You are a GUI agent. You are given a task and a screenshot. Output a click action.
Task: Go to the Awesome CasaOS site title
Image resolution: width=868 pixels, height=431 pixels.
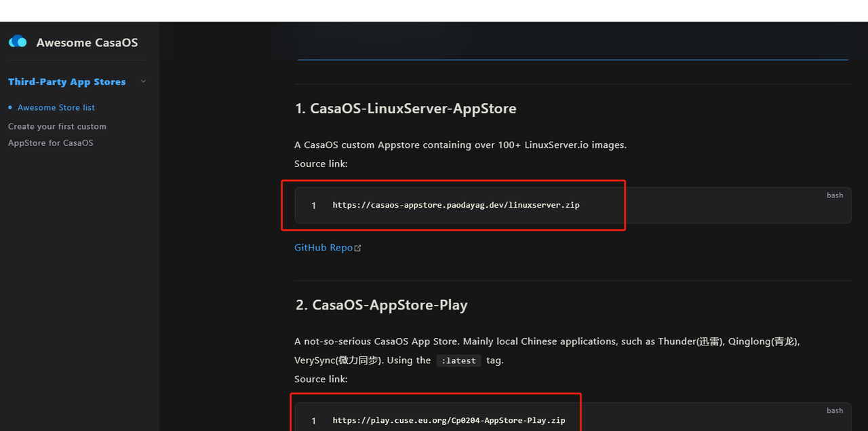[87, 43]
